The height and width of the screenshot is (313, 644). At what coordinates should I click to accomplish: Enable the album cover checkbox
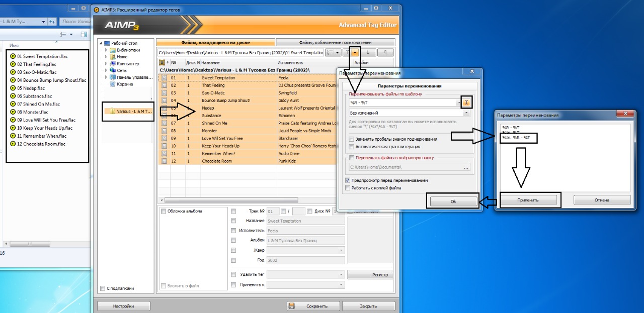(x=164, y=212)
